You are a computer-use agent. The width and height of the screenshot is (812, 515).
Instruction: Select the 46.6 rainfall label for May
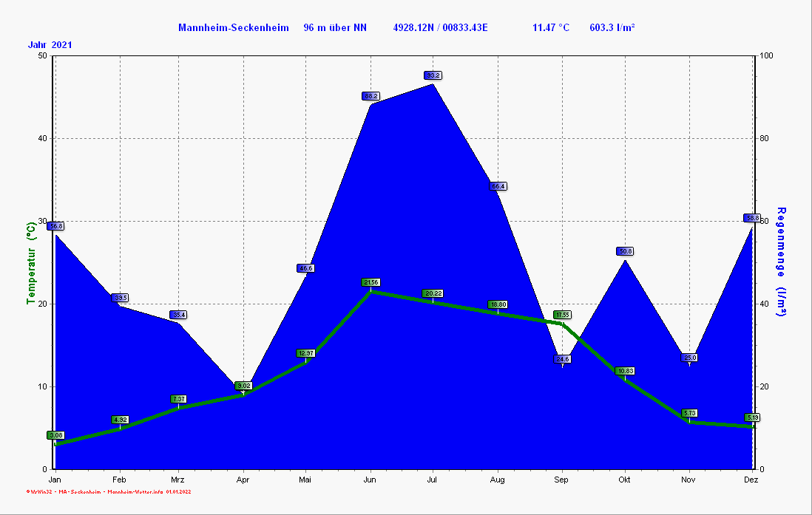pos(305,268)
